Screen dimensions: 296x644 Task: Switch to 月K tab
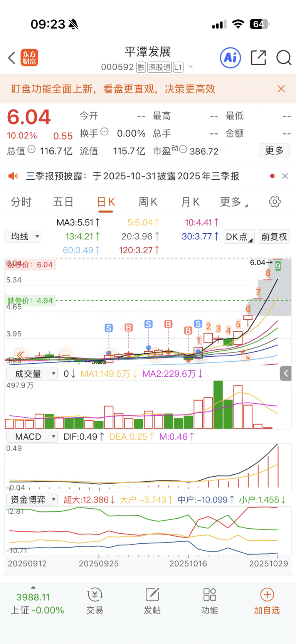190,202
